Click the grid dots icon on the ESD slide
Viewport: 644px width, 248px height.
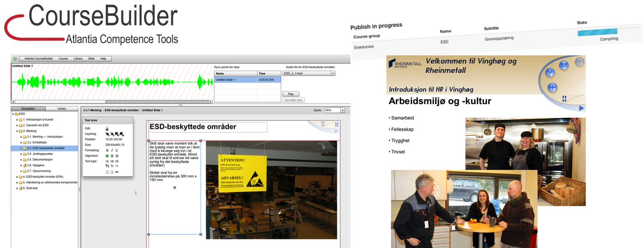click(x=323, y=123)
